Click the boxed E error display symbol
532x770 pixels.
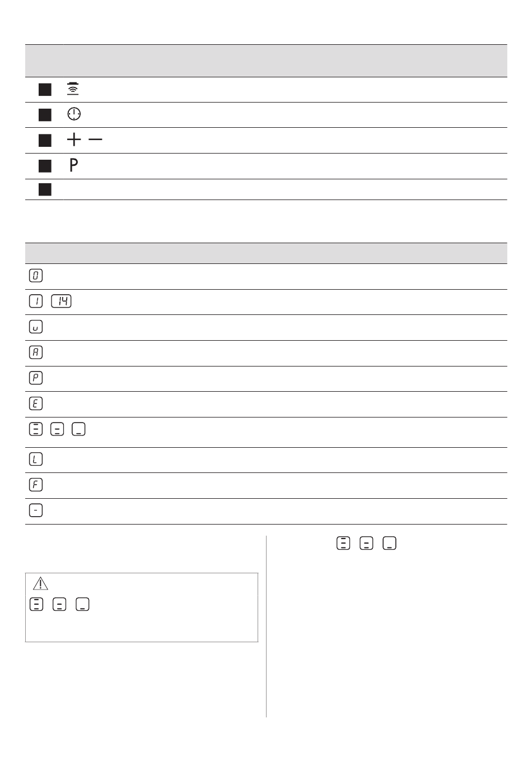pyautogui.click(x=36, y=403)
